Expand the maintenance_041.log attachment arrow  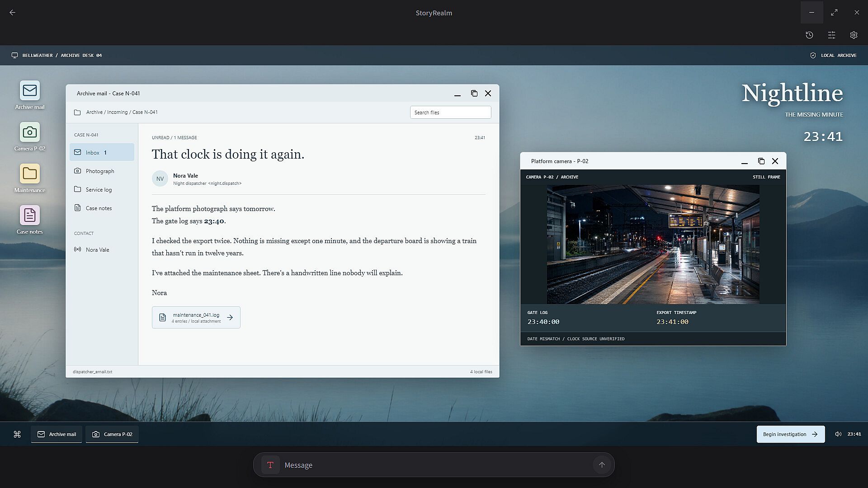tap(230, 318)
